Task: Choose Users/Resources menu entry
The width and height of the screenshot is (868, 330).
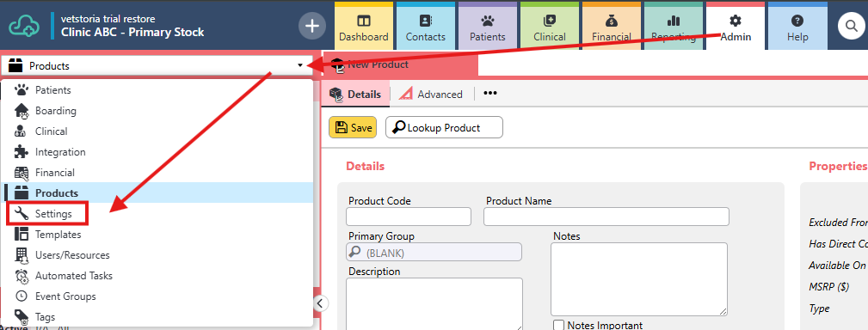Action: tap(157, 255)
